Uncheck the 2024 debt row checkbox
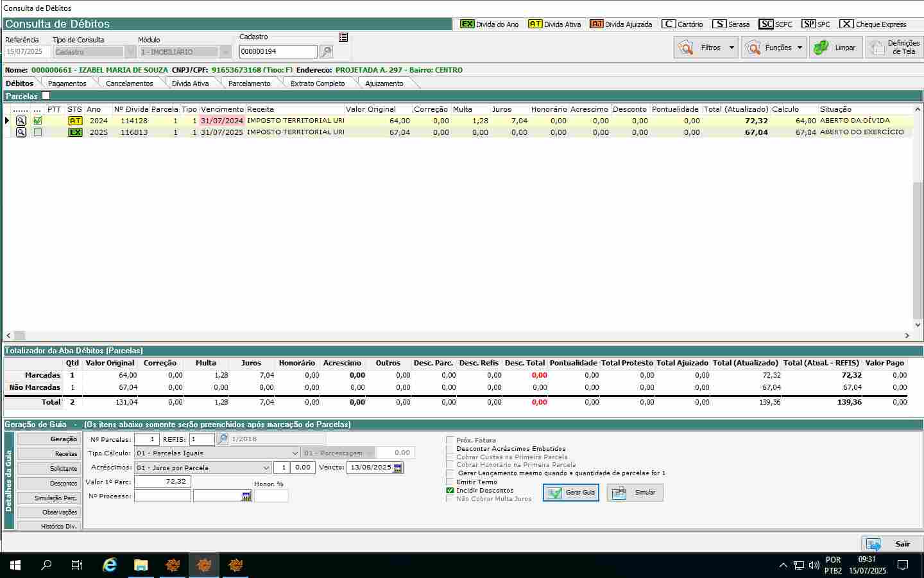The height and width of the screenshot is (578, 924). (x=38, y=121)
